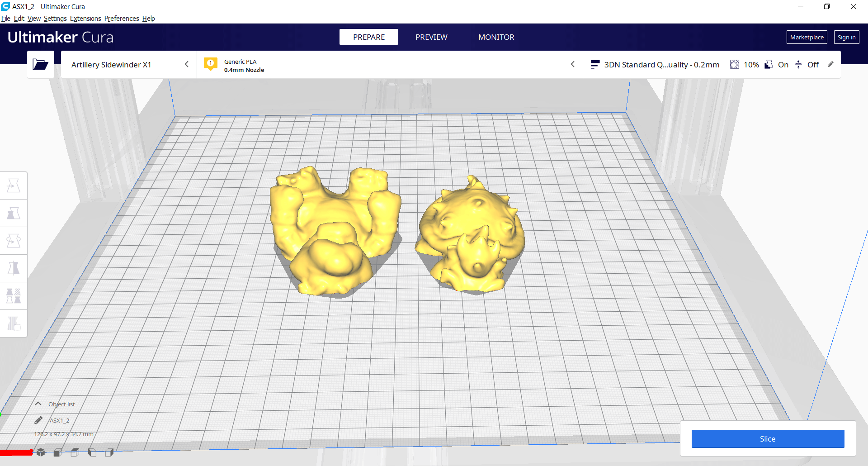Image resolution: width=868 pixels, height=466 pixels.
Task: Click the print profile layer icon
Action: [x=595, y=65]
